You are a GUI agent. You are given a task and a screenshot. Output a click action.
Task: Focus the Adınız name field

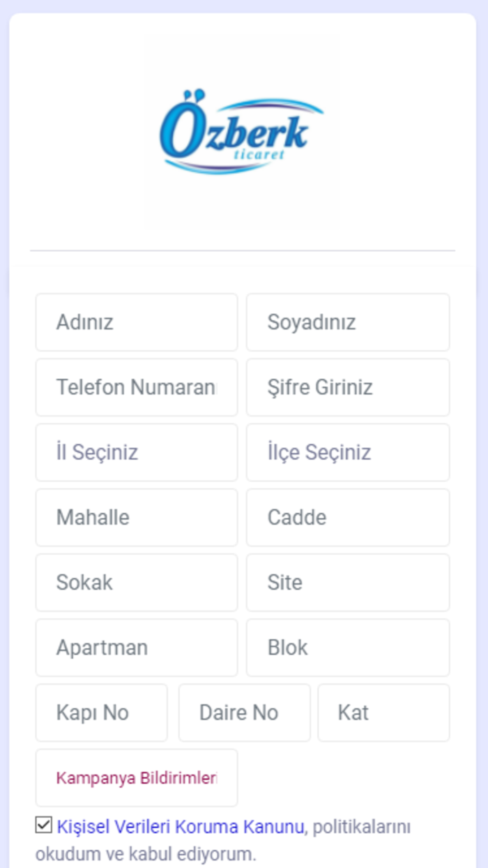[136, 322]
